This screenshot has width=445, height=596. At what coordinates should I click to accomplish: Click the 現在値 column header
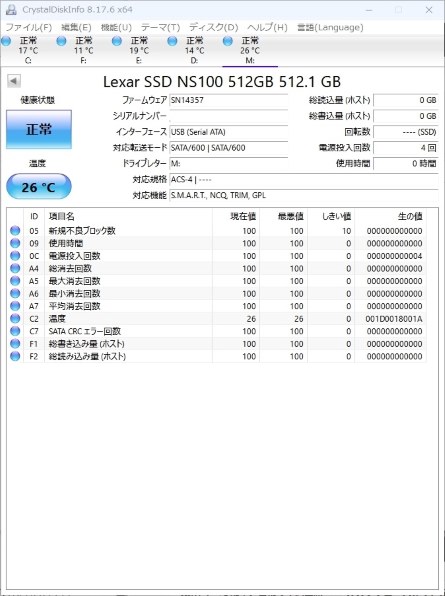click(236, 216)
